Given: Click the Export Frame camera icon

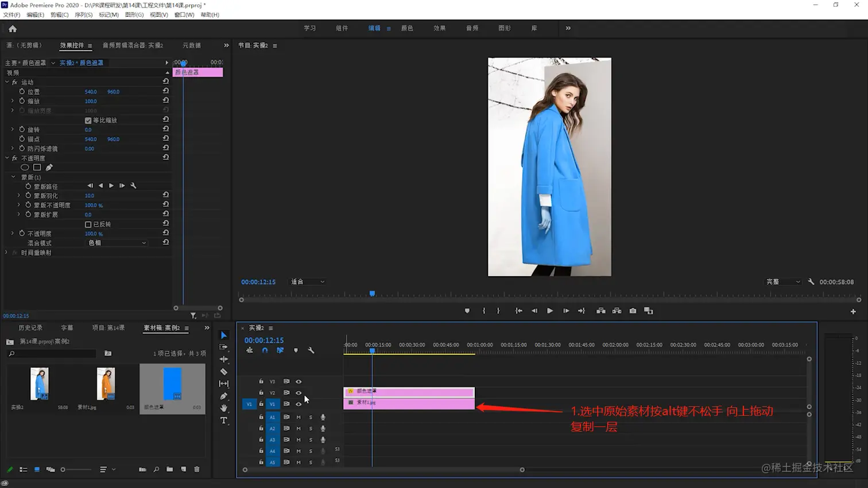Looking at the screenshot, I should 633,311.
